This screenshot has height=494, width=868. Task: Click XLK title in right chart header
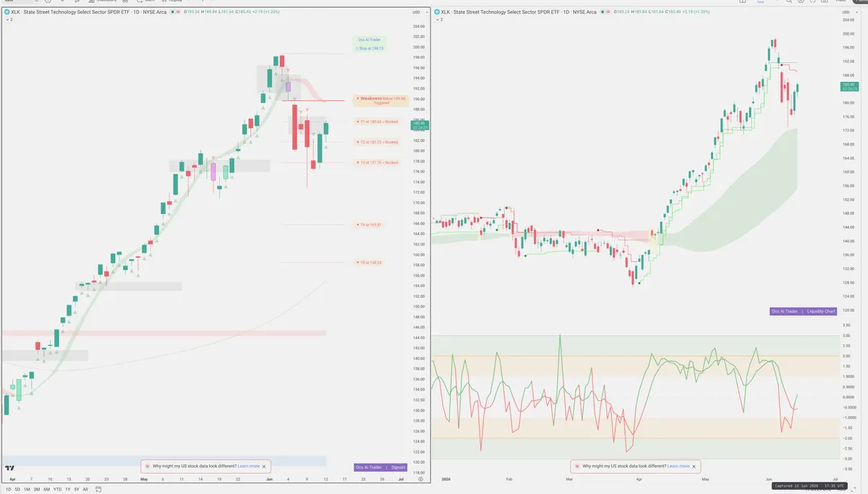click(x=518, y=12)
